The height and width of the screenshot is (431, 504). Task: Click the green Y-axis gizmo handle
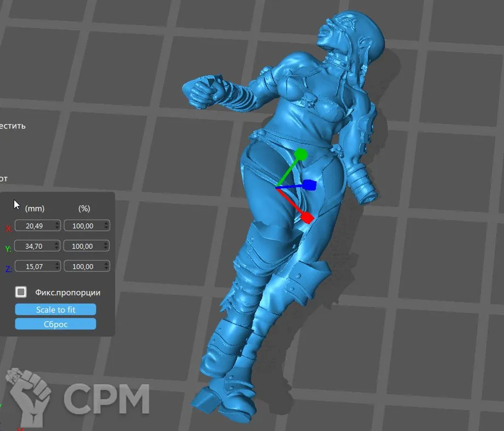300,154
